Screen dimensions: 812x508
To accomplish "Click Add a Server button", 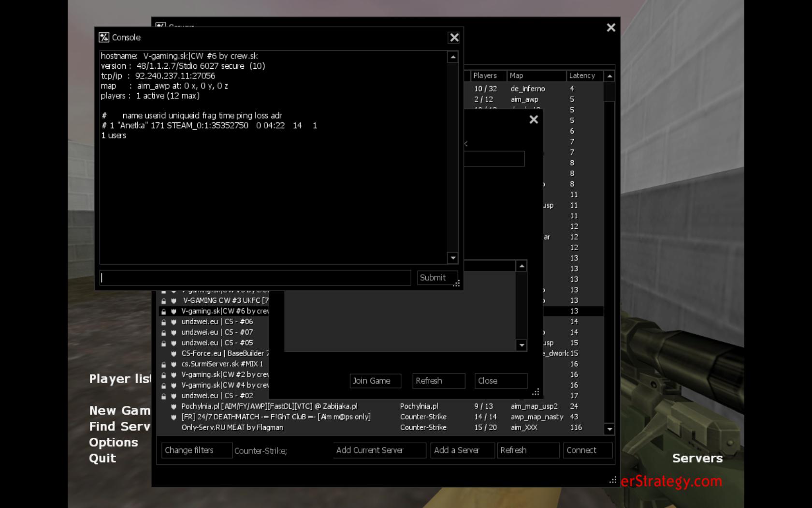I will (x=463, y=450).
